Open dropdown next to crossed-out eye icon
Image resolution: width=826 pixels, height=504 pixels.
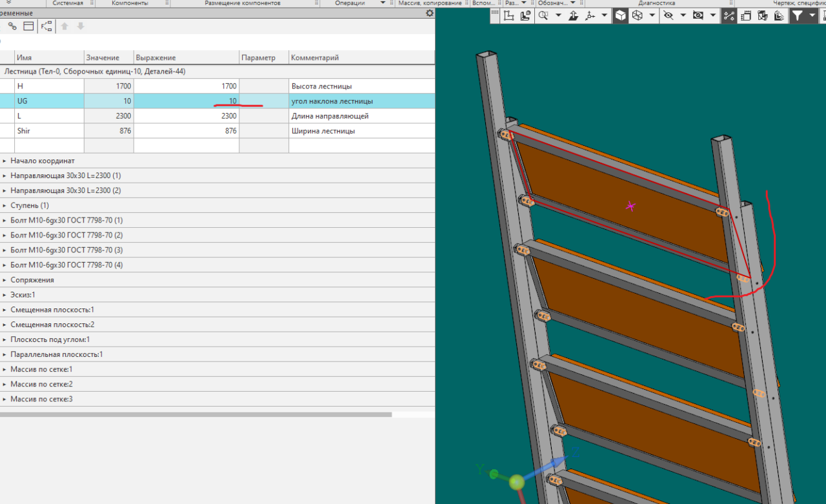(x=683, y=15)
